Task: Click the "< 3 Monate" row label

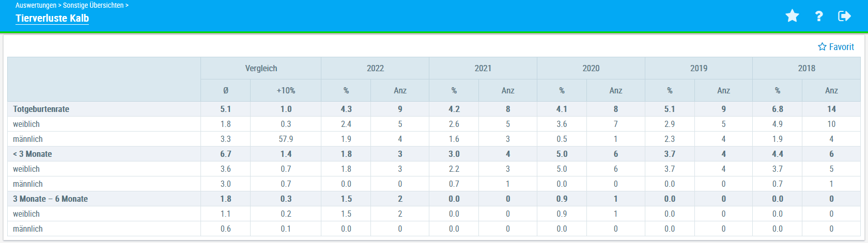Action: (33, 154)
